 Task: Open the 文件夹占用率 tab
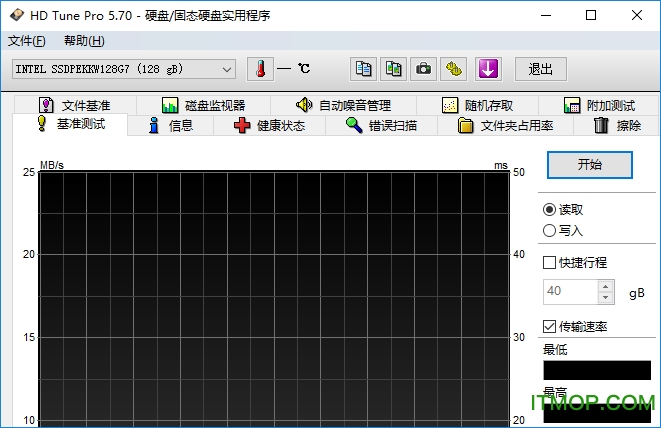click(x=505, y=126)
